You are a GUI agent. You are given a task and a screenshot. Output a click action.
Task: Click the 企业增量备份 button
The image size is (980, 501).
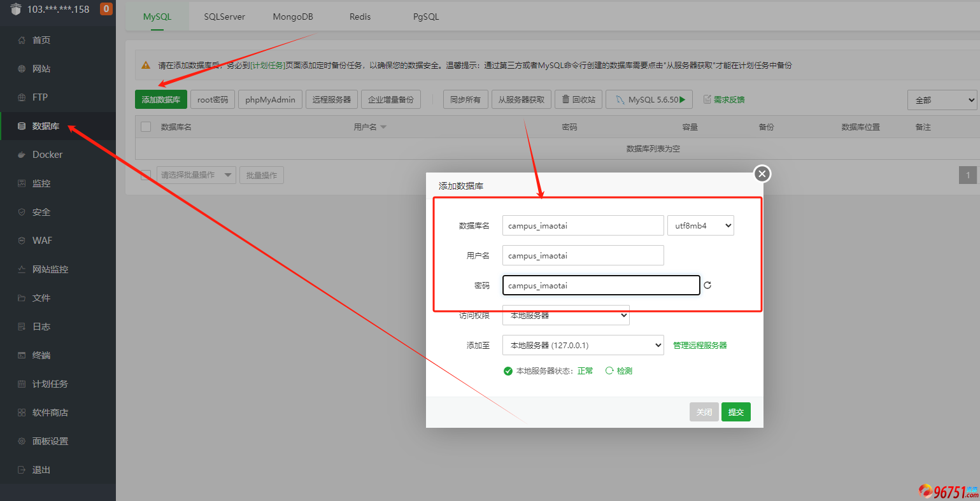[391, 99]
